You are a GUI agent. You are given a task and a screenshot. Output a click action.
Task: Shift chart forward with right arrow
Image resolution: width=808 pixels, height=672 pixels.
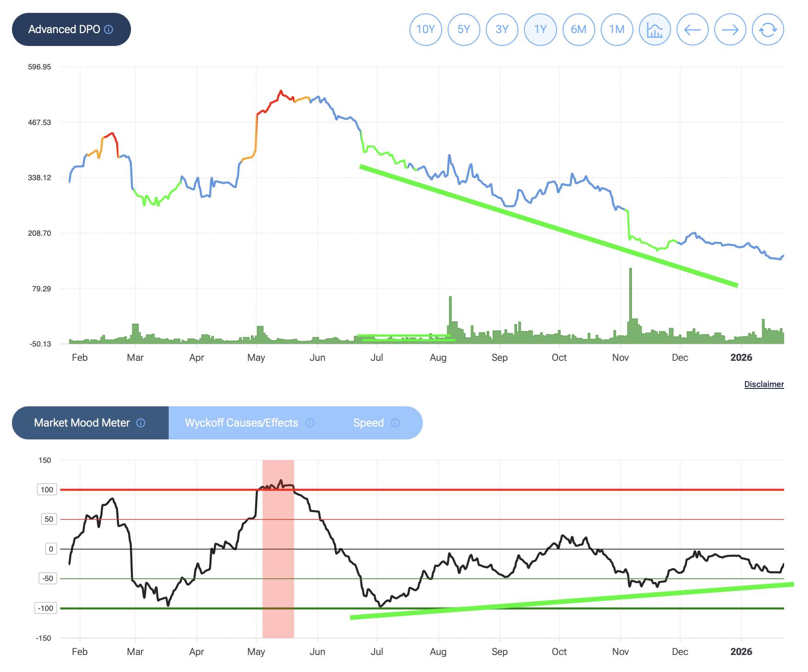(x=730, y=30)
